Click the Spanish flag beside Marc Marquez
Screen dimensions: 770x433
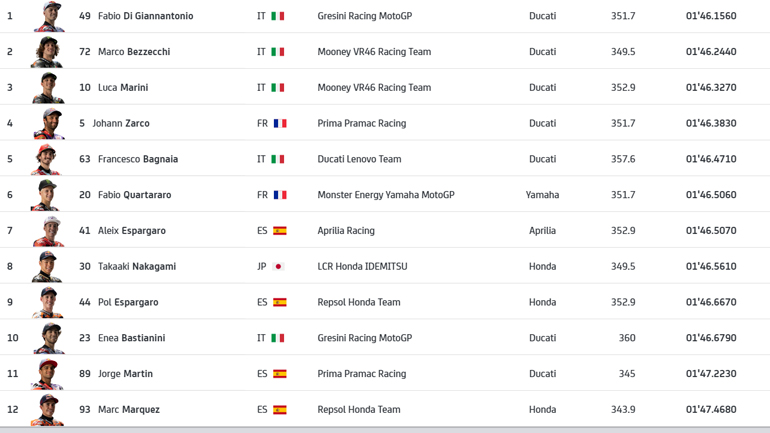280,410
